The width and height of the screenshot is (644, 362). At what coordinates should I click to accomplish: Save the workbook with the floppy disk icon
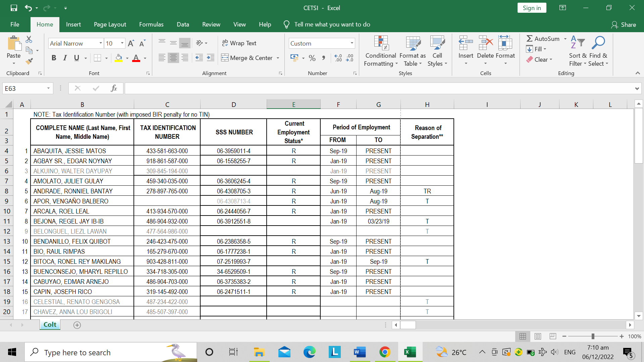14,8
